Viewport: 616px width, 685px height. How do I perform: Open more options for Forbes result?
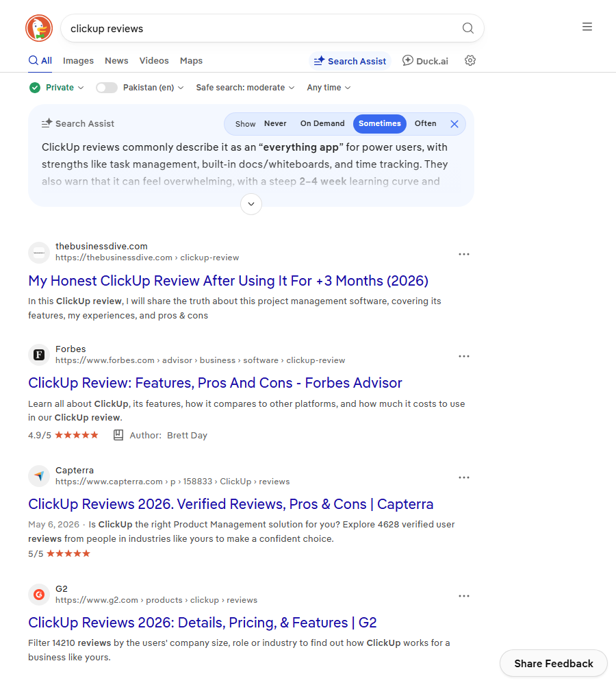pos(464,356)
